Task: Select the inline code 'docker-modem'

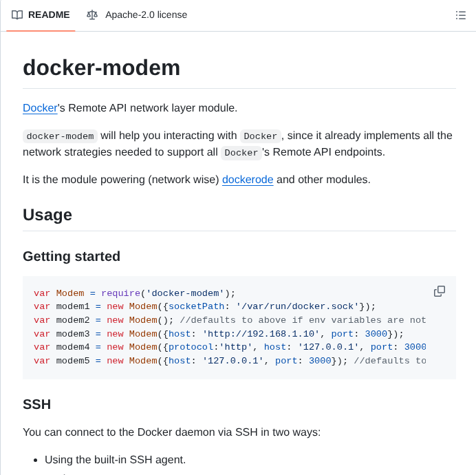Action: click(60, 136)
